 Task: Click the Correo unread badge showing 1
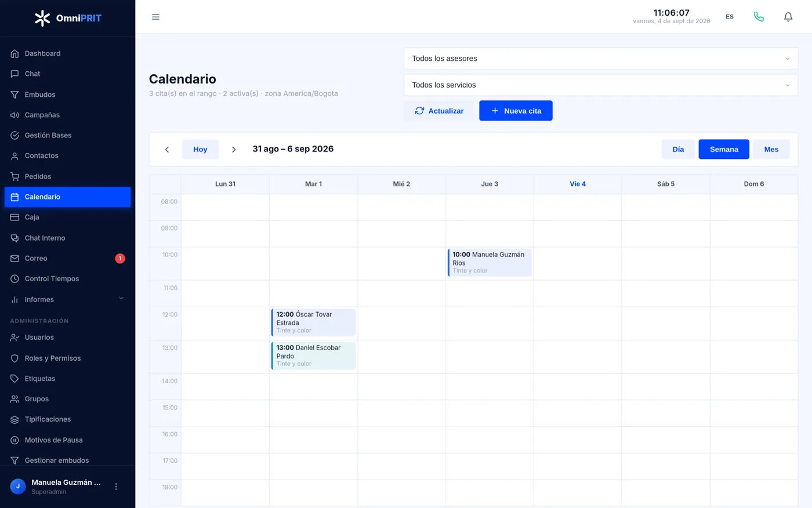120,258
